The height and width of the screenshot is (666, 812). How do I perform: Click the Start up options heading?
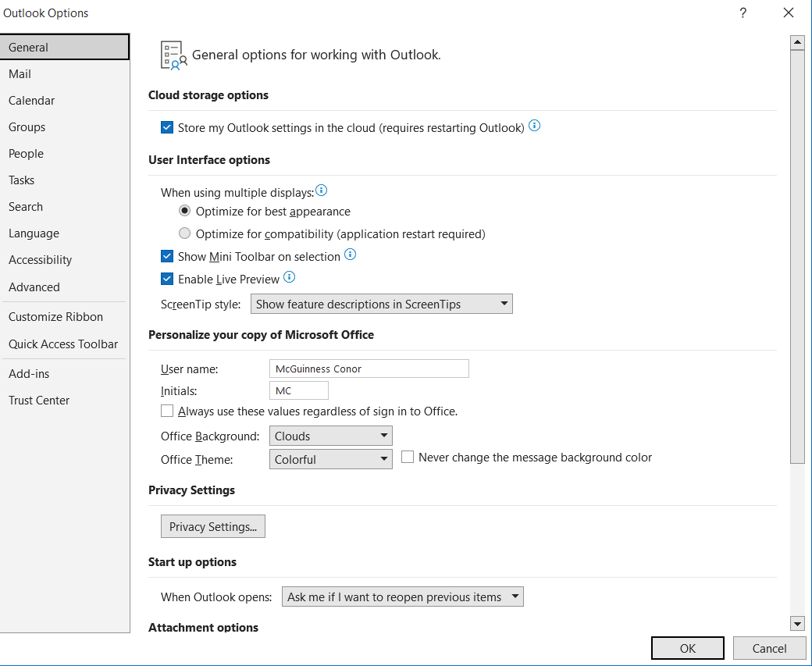click(192, 562)
